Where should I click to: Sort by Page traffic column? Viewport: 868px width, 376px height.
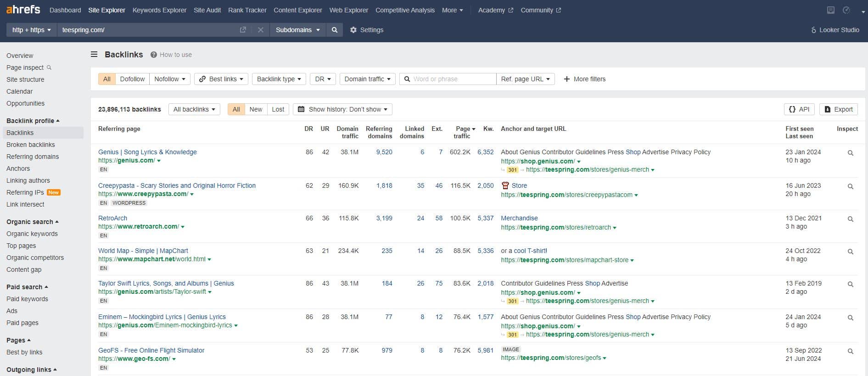click(x=465, y=132)
